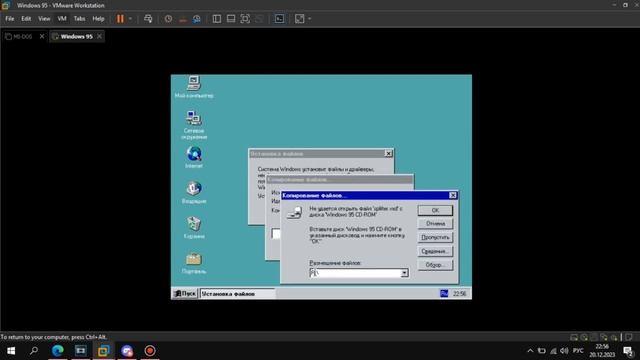640x360 pixels.
Task: Click into the file location path field
Action: click(355, 273)
